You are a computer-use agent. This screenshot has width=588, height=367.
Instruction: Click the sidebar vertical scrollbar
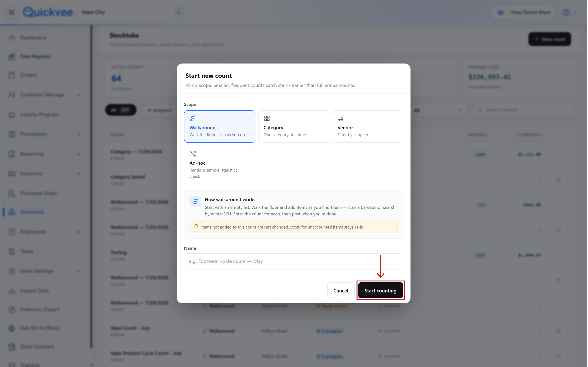click(91, 187)
